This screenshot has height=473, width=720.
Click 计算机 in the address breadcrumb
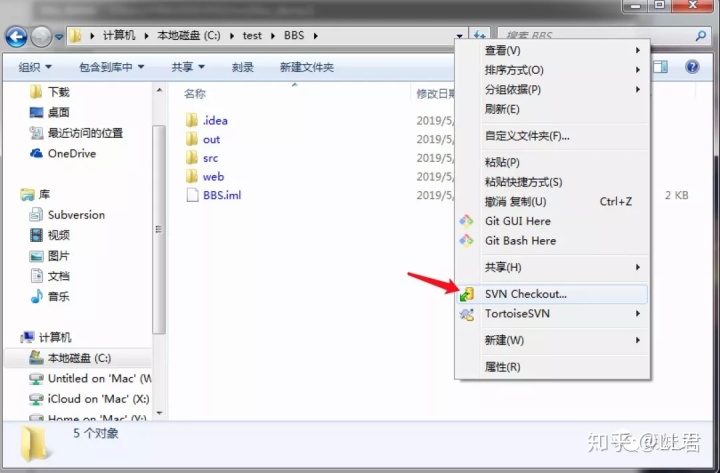click(119, 35)
